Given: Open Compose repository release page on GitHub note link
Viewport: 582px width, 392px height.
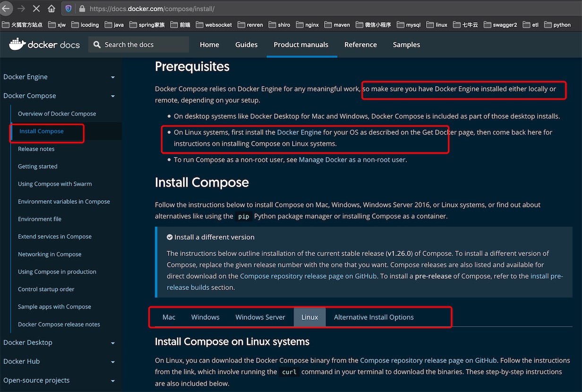Looking at the screenshot, I should (308, 276).
